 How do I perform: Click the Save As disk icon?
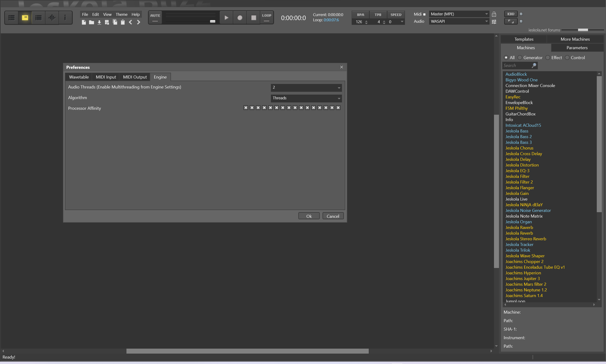coord(107,22)
